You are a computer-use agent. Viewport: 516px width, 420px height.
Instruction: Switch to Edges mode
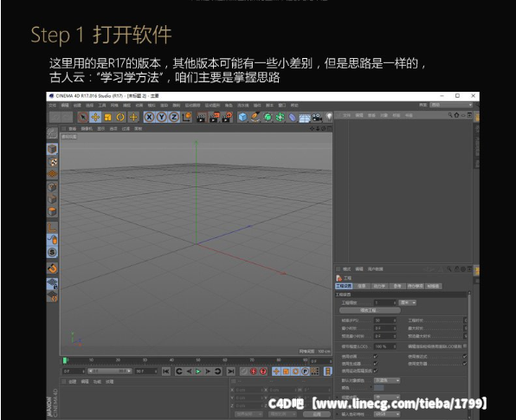coord(52,199)
